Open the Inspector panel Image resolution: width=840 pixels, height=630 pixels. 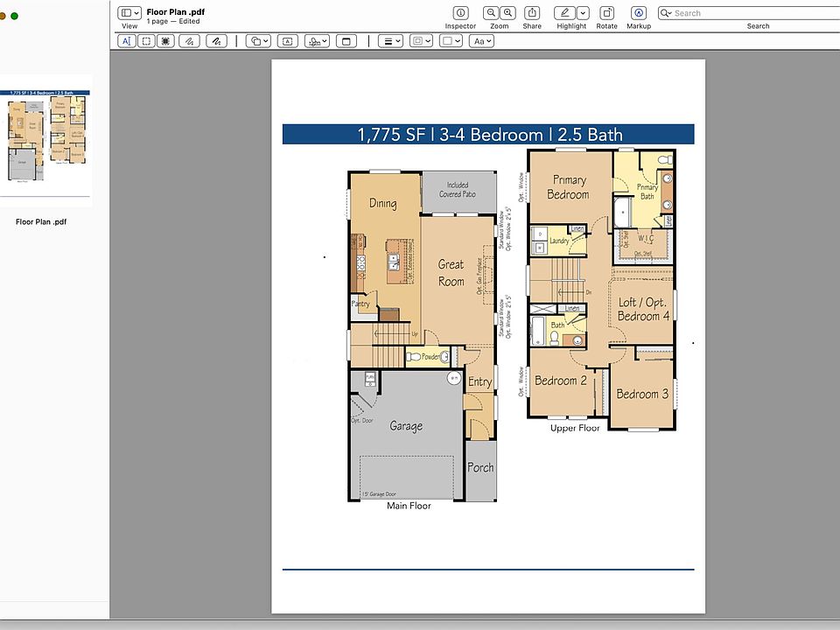pos(460,13)
